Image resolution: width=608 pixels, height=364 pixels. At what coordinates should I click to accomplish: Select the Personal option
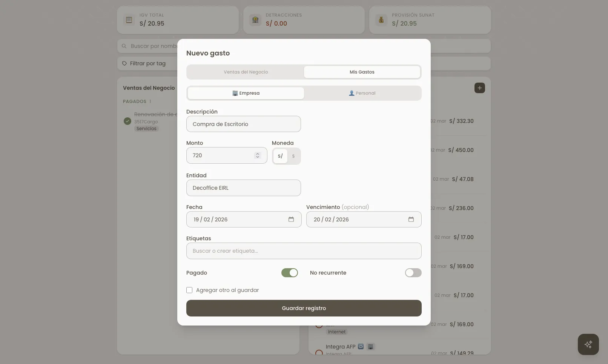point(362,93)
